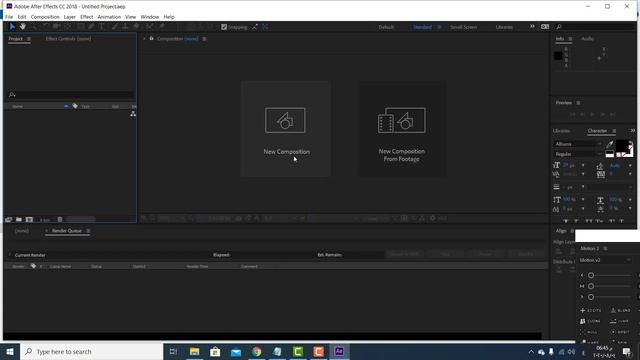Click the new composition icon in Project footer
This screenshot has width=640, height=360.
[29, 220]
